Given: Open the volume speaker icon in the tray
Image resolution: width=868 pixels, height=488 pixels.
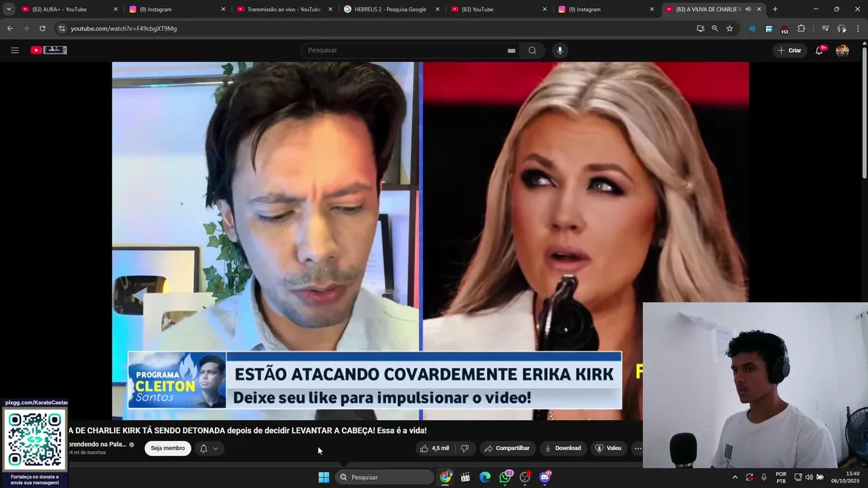Looking at the screenshot, I should (x=809, y=477).
